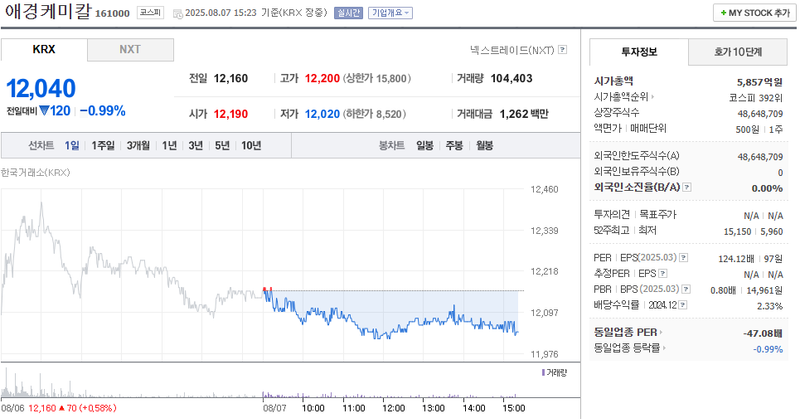Click the 12:00 time axis label

(x=393, y=408)
